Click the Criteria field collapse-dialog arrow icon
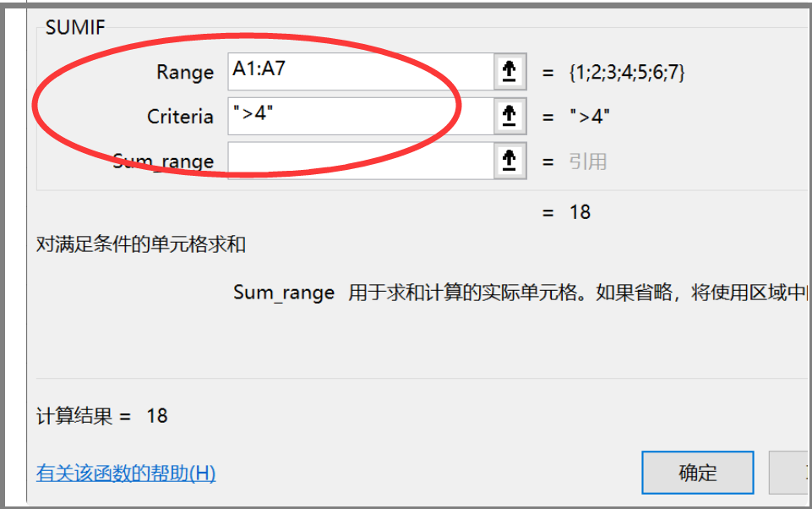 509,117
